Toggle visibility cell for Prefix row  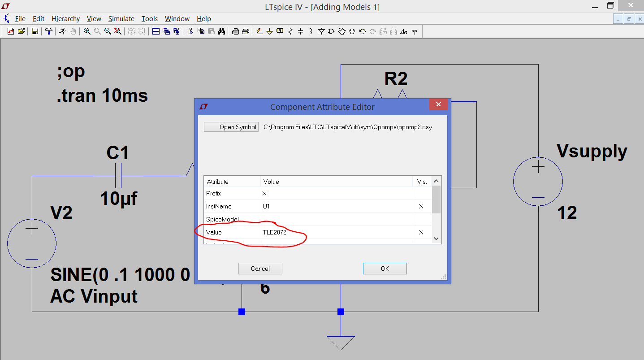pyautogui.click(x=421, y=193)
